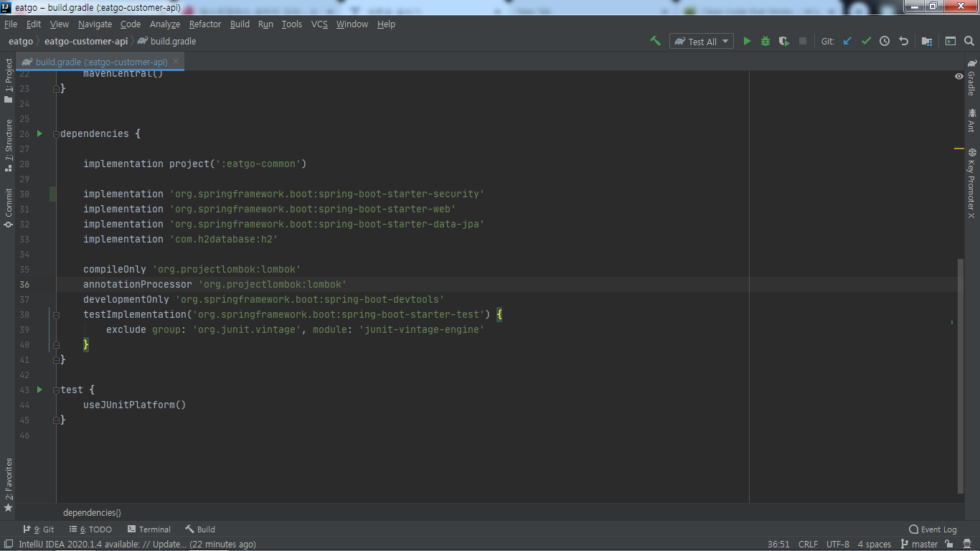The height and width of the screenshot is (551, 980).
Task: Update project with the Git blue arrow
Action: 847,41
